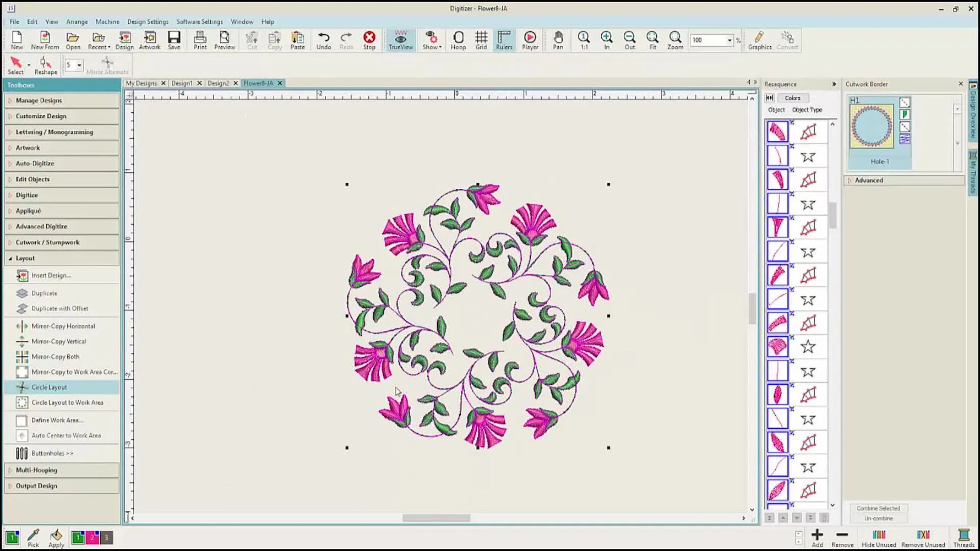Click the New design toolbar icon
This screenshot has width=980, height=551.
click(17, 40)
